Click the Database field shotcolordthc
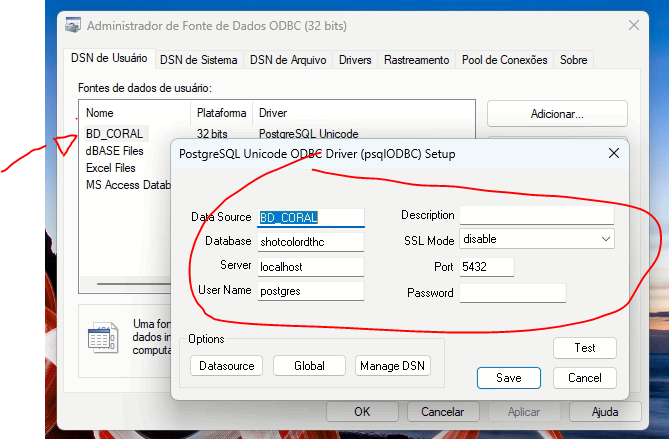 pyautogui.click(x=311, y=242)
